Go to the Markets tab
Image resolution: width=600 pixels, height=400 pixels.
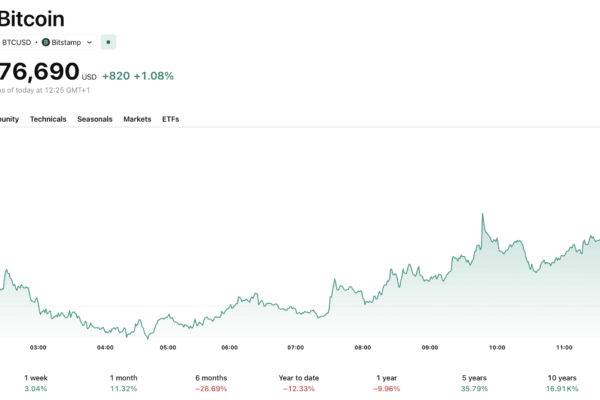(x=137, y=119)
